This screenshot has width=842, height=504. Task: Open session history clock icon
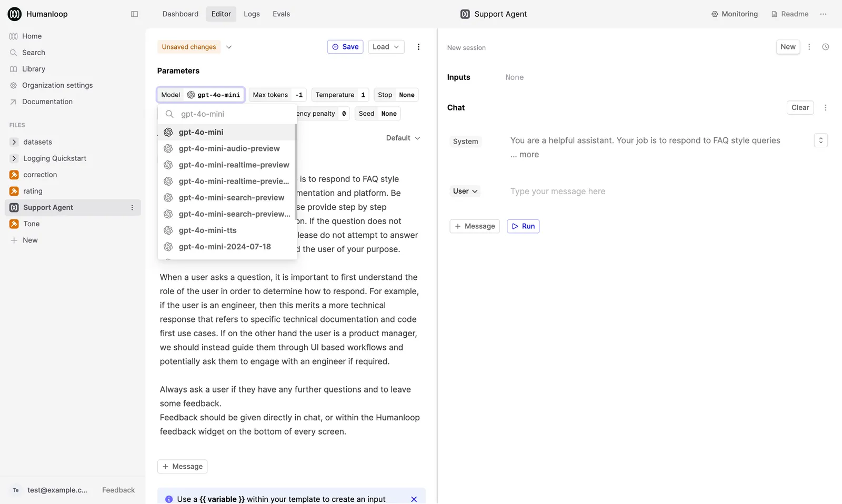click(x=826, y=47)
